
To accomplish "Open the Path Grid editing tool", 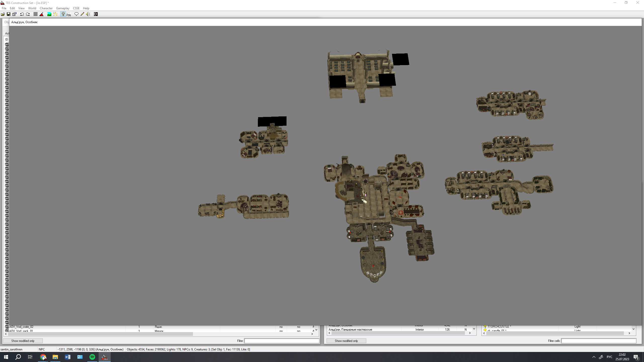I will click(x=55, y=14).
